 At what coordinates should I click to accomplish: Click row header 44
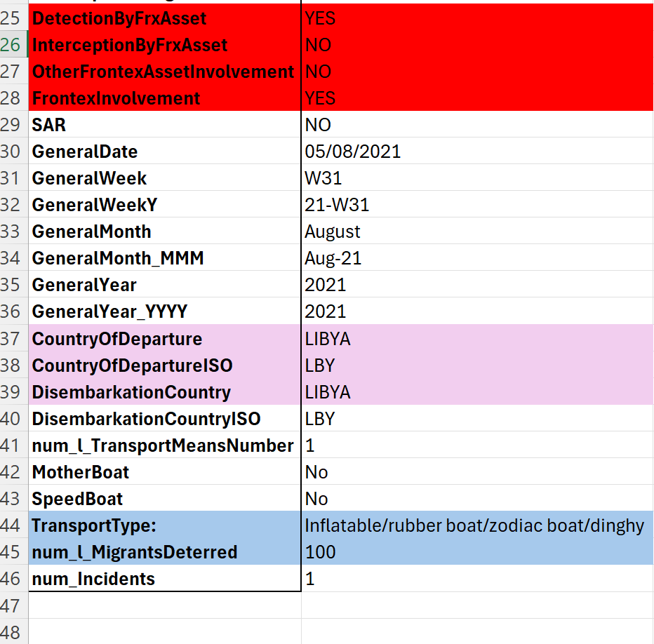pos(13,525)
